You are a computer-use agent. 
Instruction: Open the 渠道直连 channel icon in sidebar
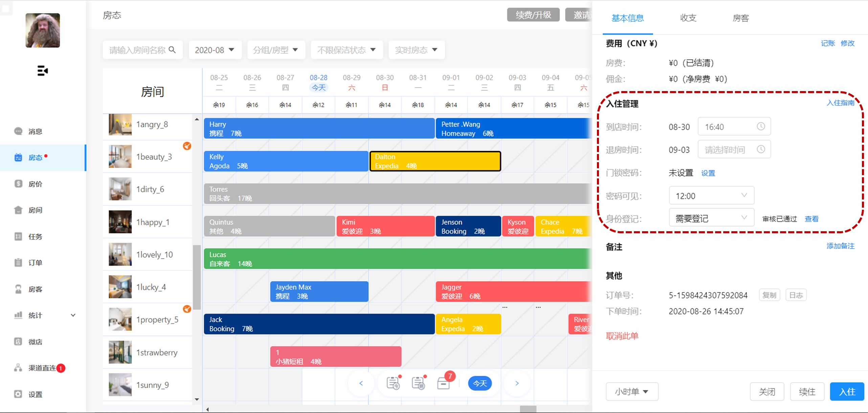pyautogui.click(x=18, y=368)
